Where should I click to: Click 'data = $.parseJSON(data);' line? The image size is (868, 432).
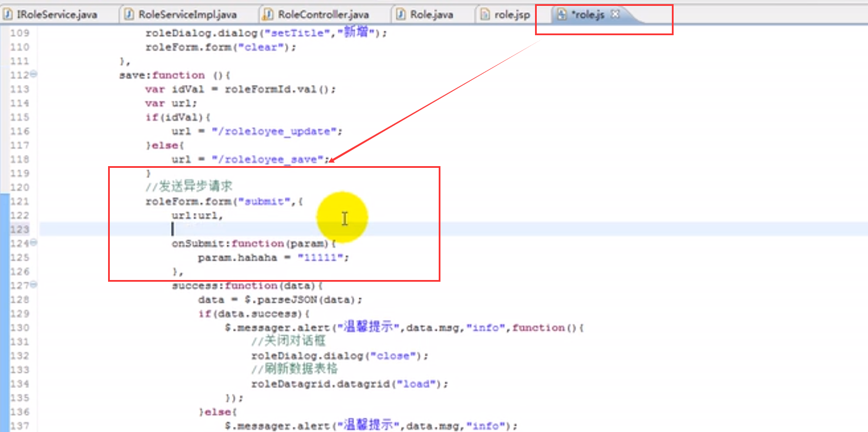[x=280, y=299]
